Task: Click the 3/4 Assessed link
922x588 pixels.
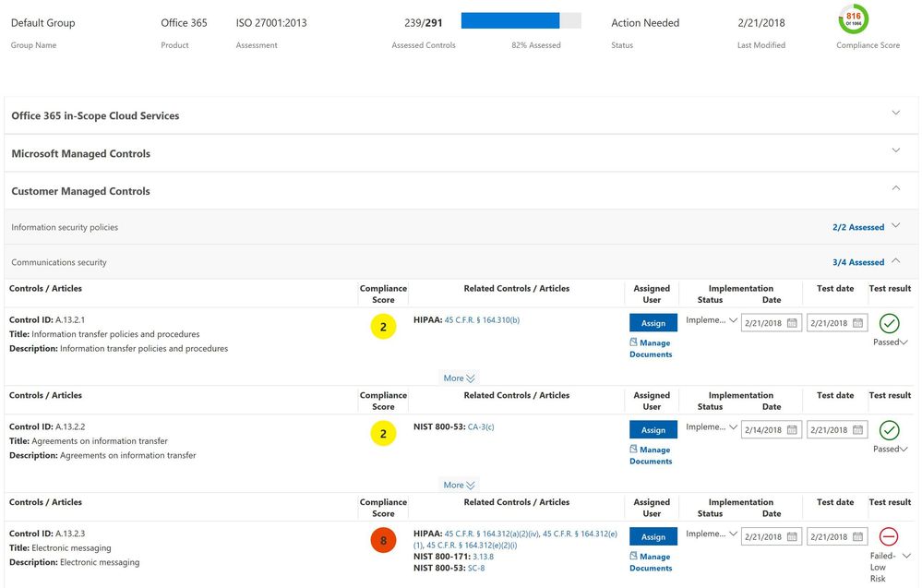Action: click(858, 262)
